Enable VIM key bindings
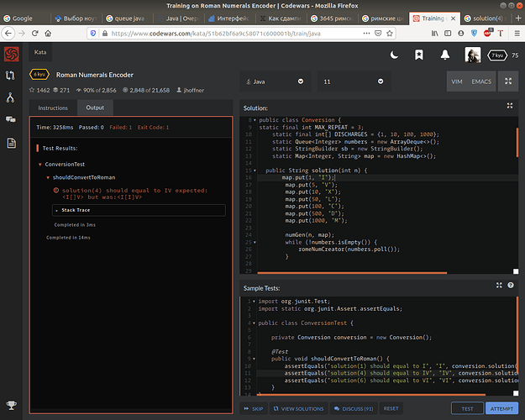Image resolution: width=525 pixels, height=420 pixels. coord(457,81)
